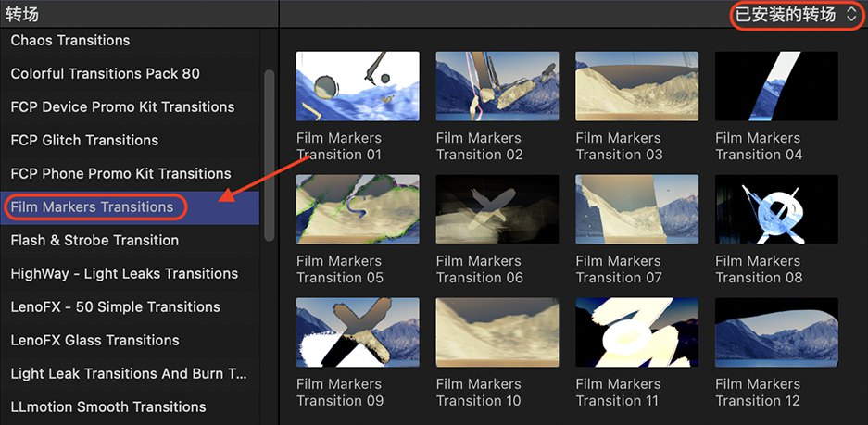This screenshot has height=425, width=868.
Task: Select LLmotion Smooth Transitions category
Action: point(130,406)
